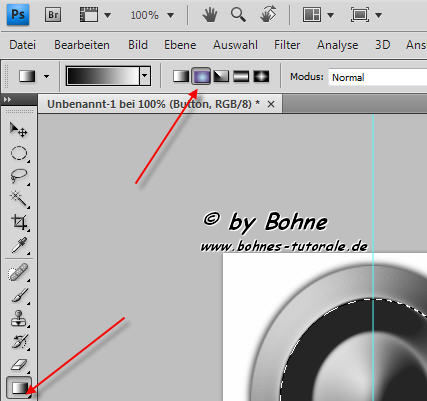Switch to the radial gradient style
This screenshot has width=427, height=401.
pyautogui.click(x=201, y=76)
